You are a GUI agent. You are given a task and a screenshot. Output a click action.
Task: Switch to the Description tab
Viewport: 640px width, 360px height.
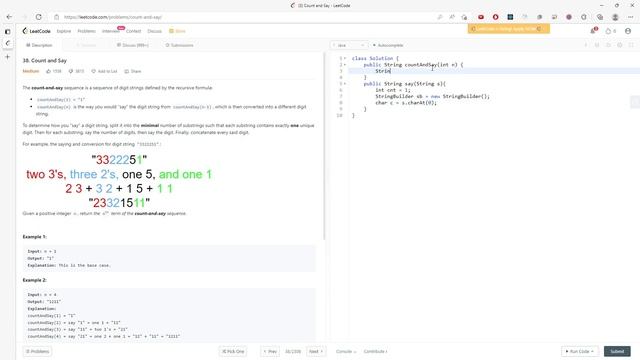(39, 45)
